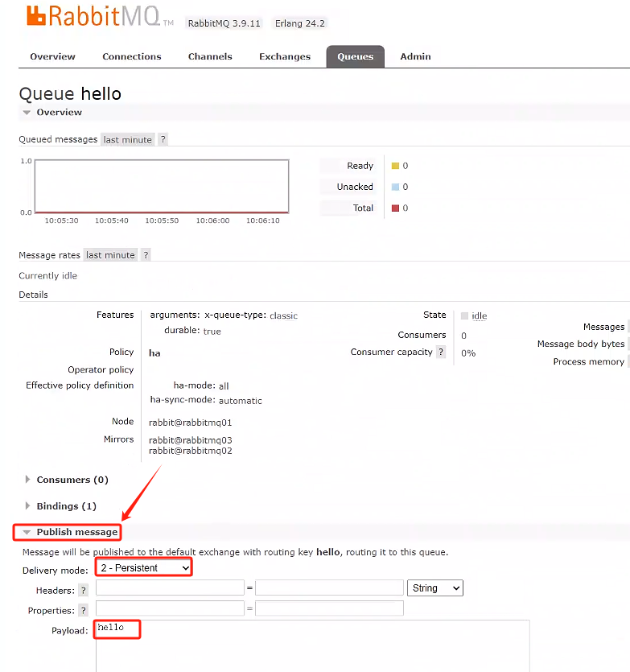Image resolution: width=630 pixels, height=672 pixels.
Task: Click node rabbit@rabbitmq01
Action: click(190, 423)
